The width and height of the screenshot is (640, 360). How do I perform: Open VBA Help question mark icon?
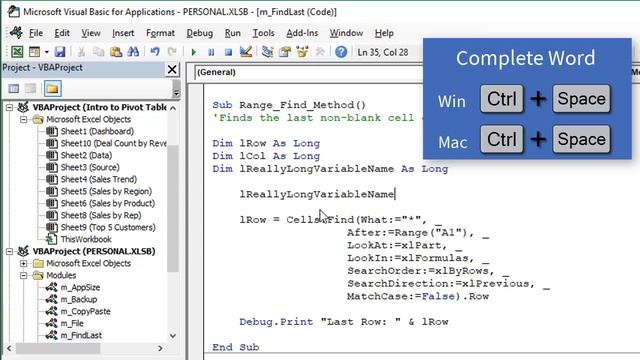[341, 52]
